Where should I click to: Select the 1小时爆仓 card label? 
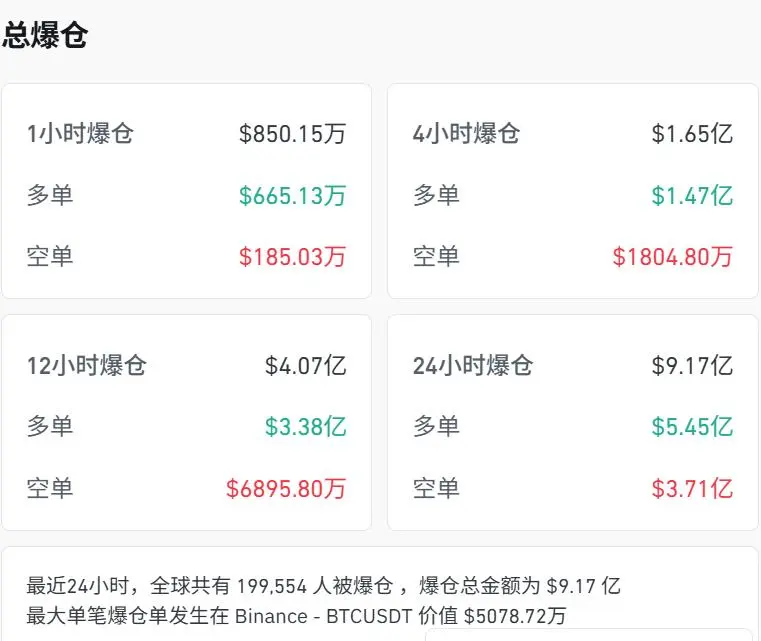[80, 133]
